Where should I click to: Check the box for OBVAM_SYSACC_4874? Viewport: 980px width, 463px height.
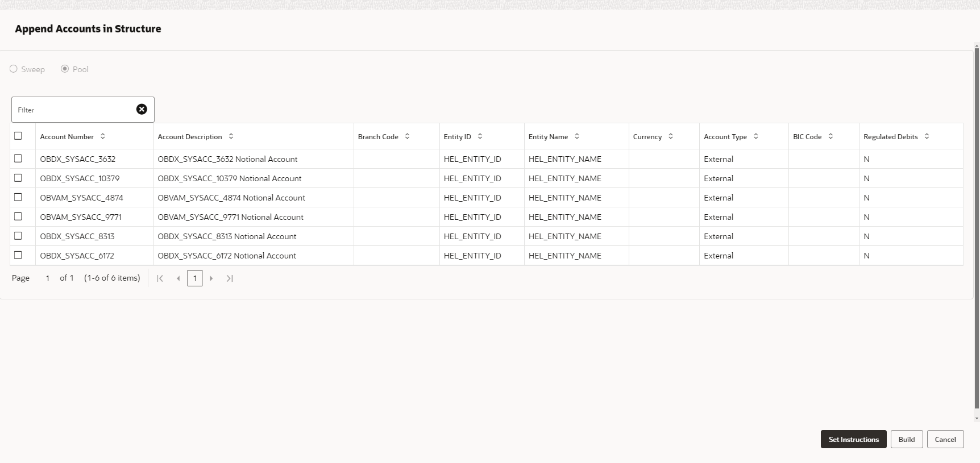18,197
